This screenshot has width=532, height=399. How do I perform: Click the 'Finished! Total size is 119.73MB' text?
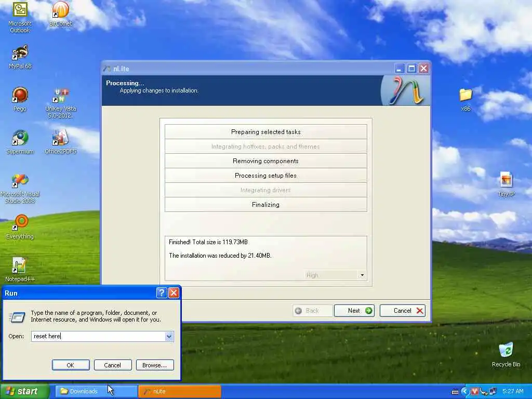(208, 242)
